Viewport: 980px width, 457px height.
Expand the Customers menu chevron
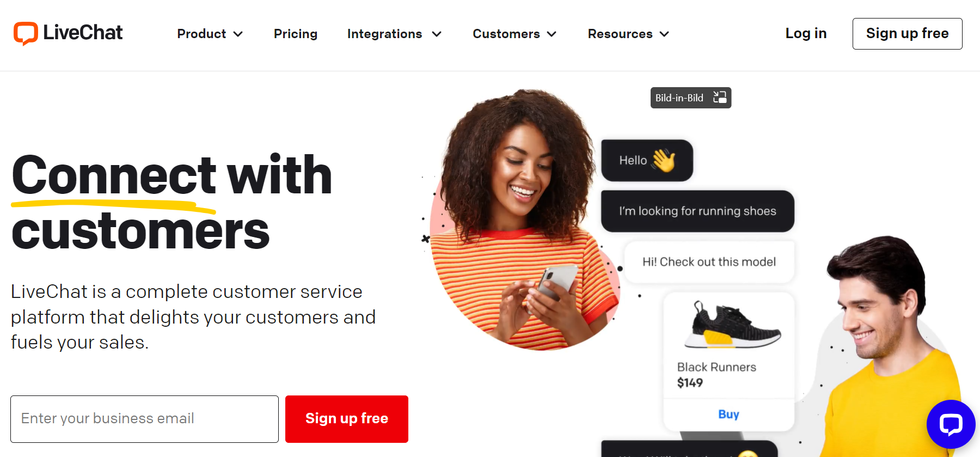coord(552,34)
